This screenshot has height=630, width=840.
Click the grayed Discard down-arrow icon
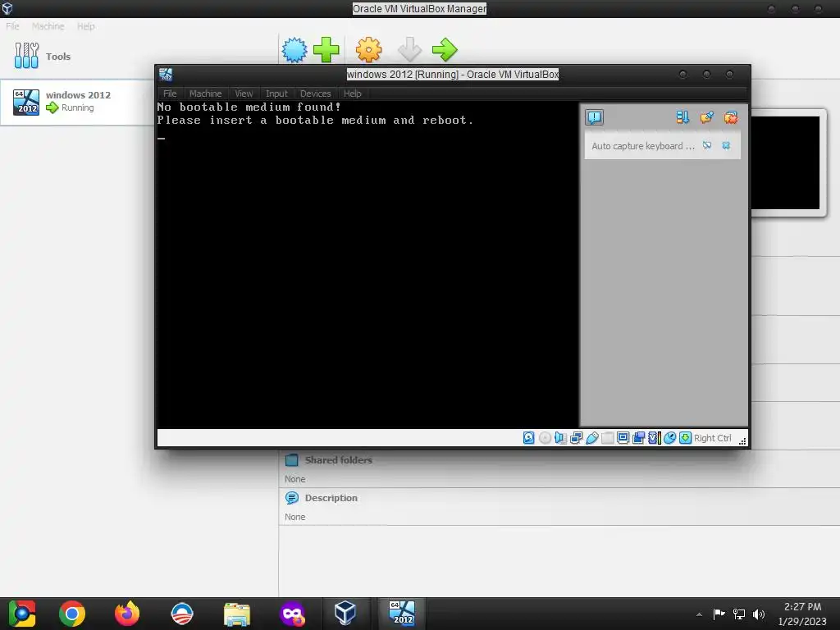410,50
